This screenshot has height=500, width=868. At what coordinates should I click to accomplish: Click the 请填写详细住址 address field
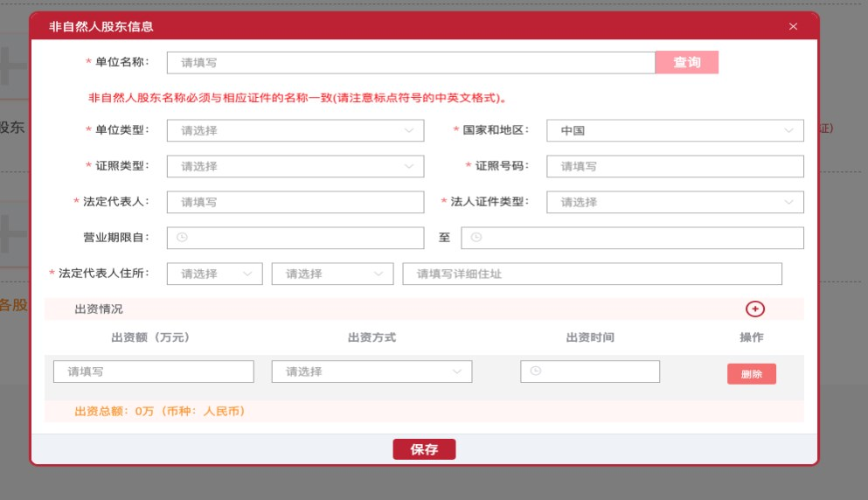[x=592, y=274]
